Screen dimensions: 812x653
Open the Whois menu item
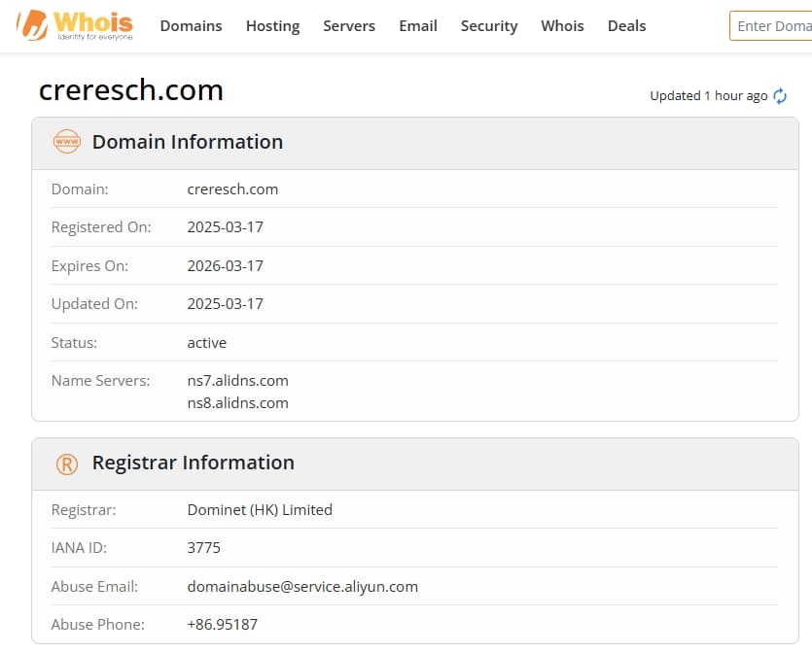pos(562,26)
